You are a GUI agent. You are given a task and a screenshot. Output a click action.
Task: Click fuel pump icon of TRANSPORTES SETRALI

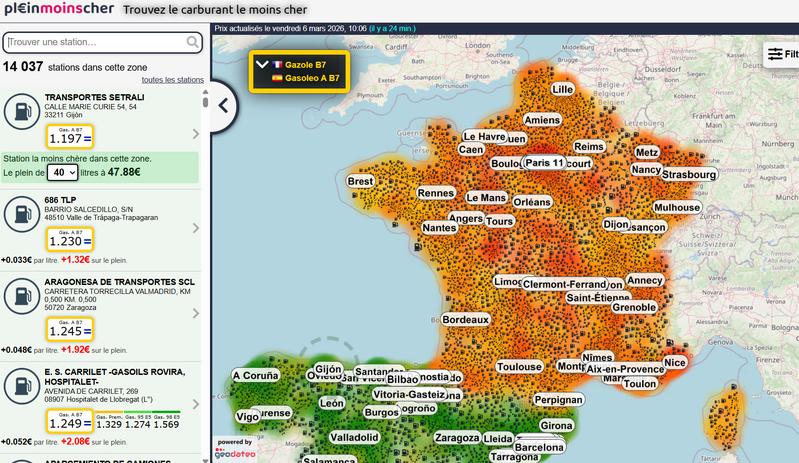pos(21,112)
